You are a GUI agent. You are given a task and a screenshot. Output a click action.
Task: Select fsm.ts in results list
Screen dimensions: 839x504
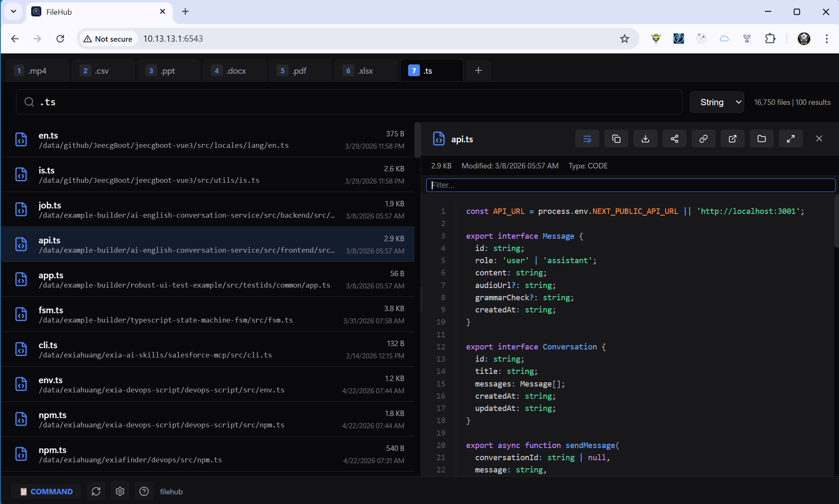pyautogui.click(x=207, y=315)
